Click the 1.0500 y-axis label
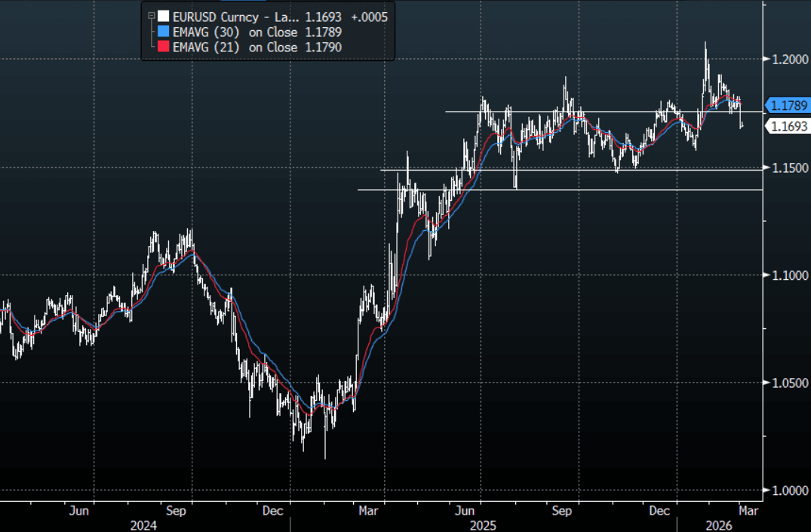The width and height of the screenshot is (811, 532). pyautogui.click(x=787, y=383)
